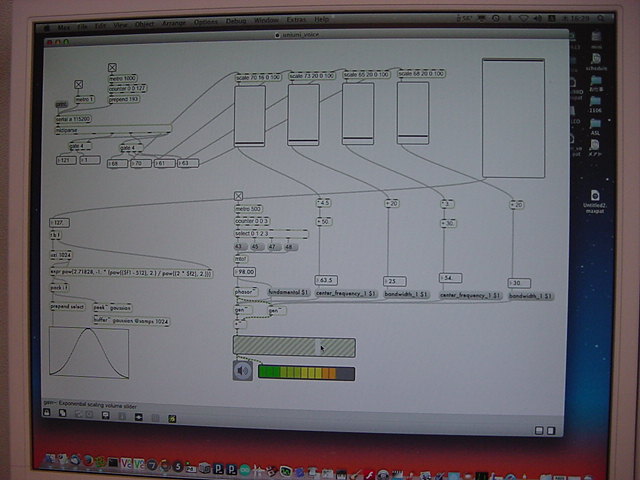Click the Time Machine icon in menu bar
Viewport: 640px width, 480px height.
(496, 18)
